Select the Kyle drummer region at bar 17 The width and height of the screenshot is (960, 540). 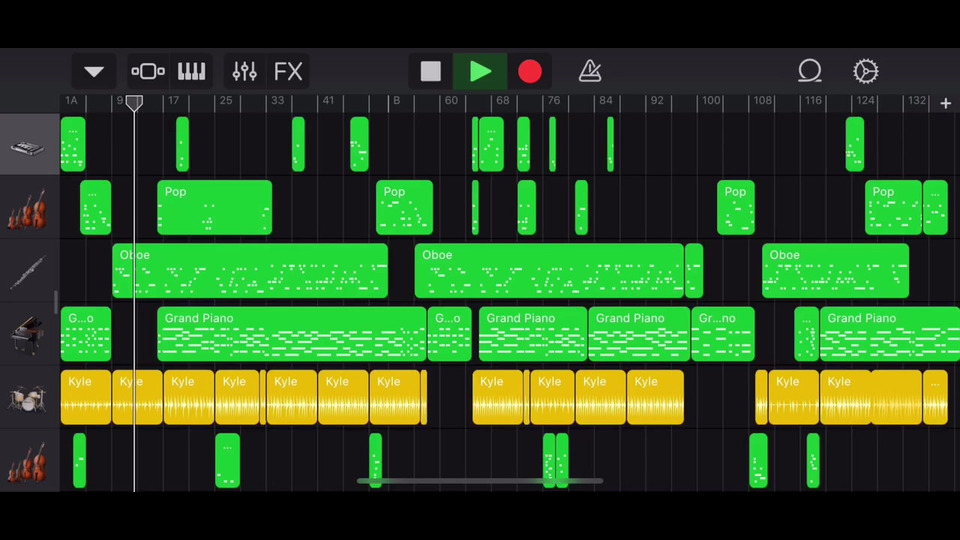pyautogui.click(x=189, y=397)
